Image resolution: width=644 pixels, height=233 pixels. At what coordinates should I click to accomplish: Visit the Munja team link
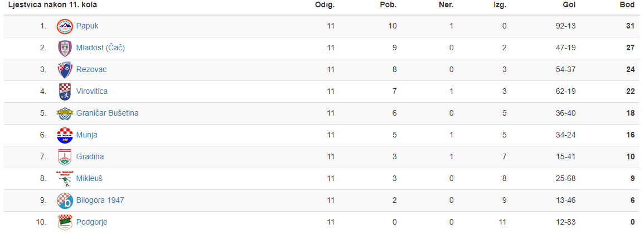(86, 135)
